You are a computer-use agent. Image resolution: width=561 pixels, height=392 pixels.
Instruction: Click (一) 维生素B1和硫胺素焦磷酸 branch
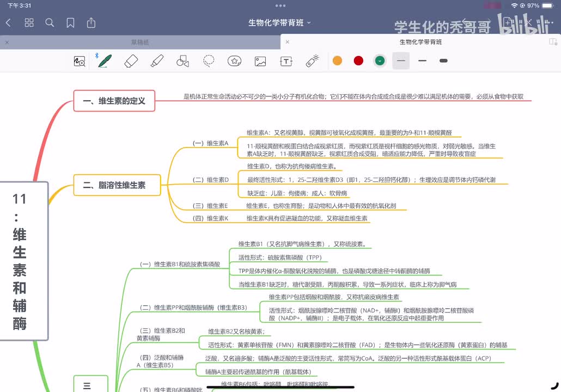pyautogui.click(x=180, y=264)
